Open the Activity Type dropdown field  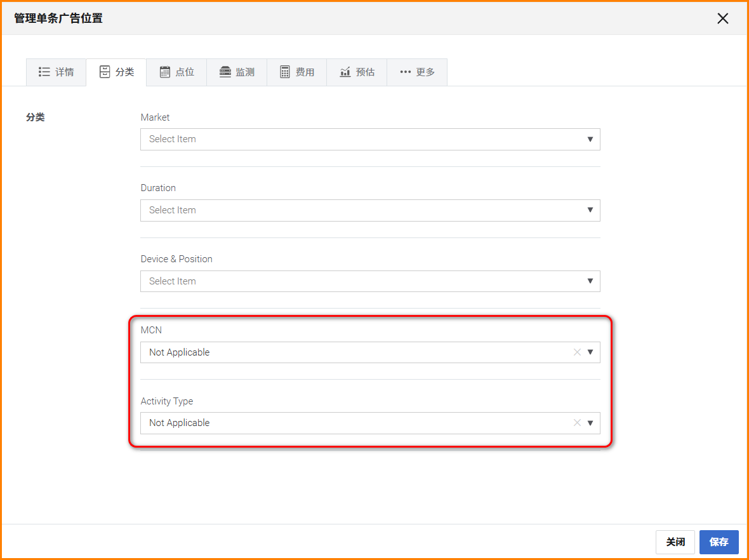[x=370, y=423]
